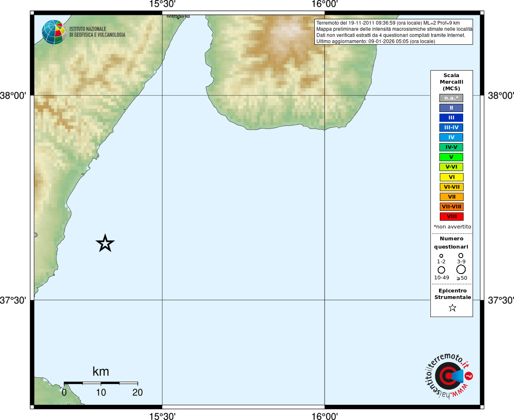
Task: Click the 'Terremoto del 19-11-2011' info line
Action: click(388, 23)
